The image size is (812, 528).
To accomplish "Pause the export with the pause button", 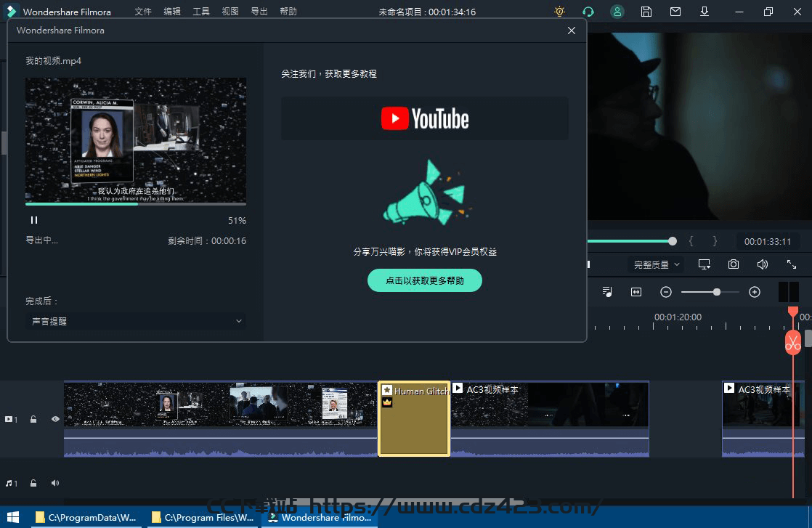I will 34,220.
